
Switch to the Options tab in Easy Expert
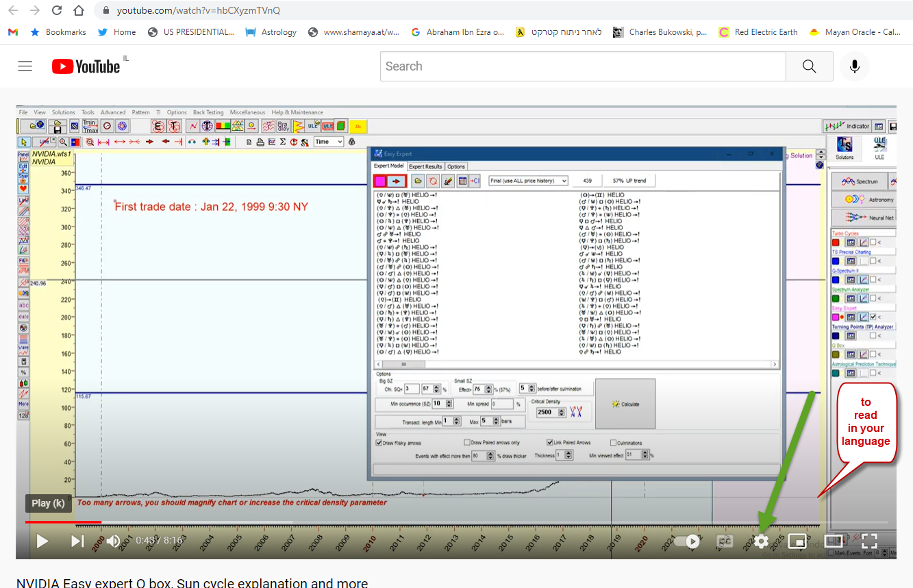(x=456, y=166)
